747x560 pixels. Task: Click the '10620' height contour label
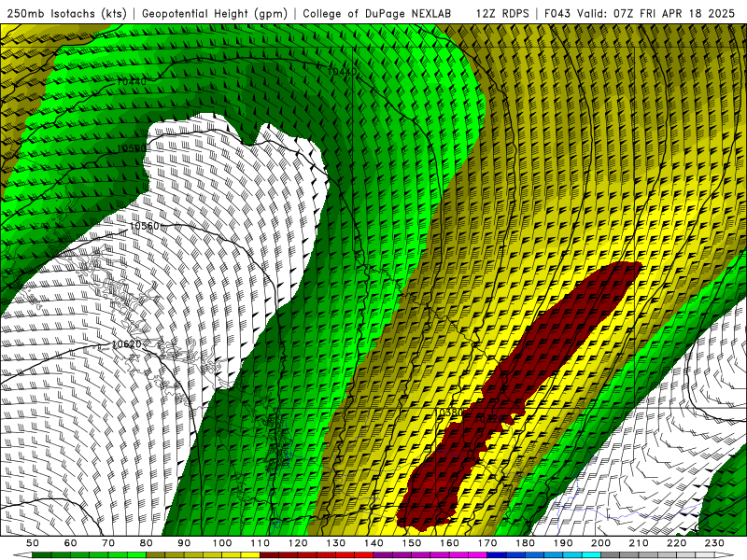coord(127,343)
